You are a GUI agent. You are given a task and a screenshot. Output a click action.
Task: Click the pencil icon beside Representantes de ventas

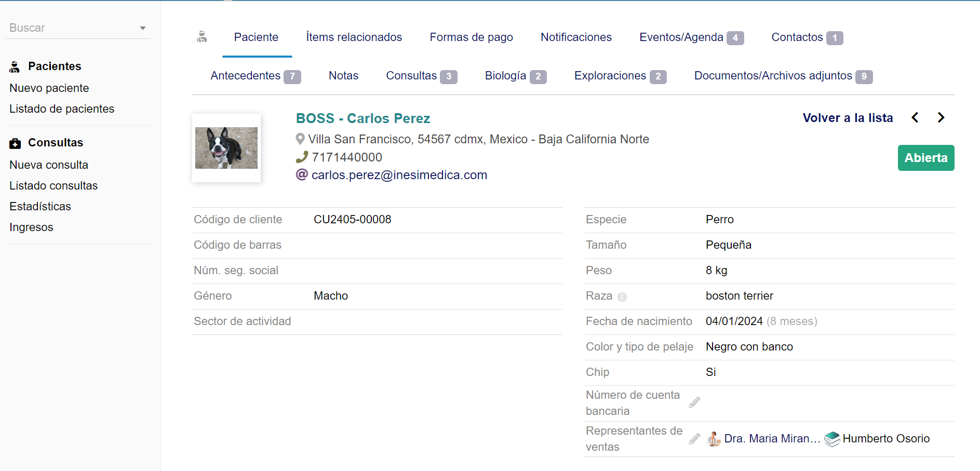coord(694,438)
